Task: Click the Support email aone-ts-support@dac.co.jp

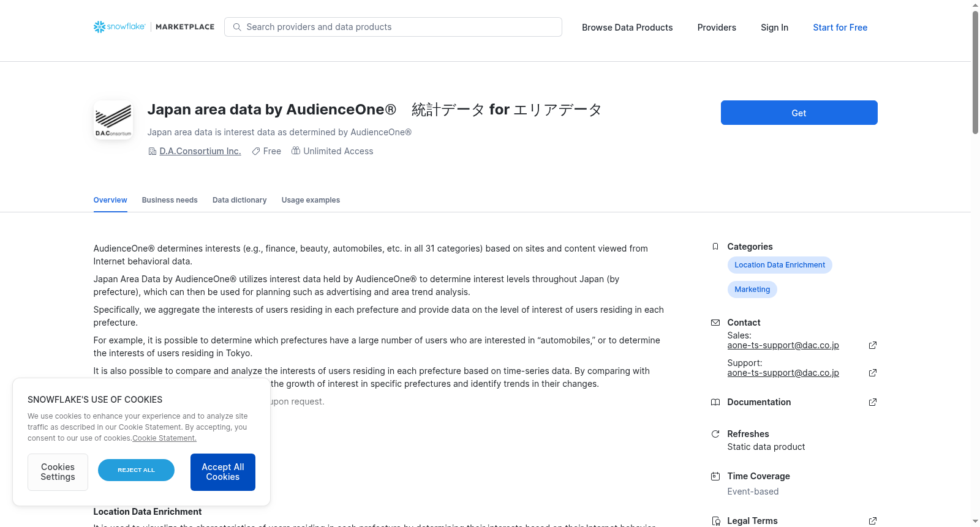Action: tap(783, 373)
